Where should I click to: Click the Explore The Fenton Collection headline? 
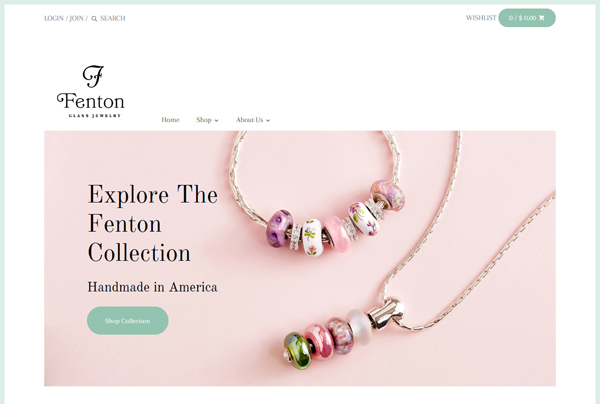click(153, 223)
